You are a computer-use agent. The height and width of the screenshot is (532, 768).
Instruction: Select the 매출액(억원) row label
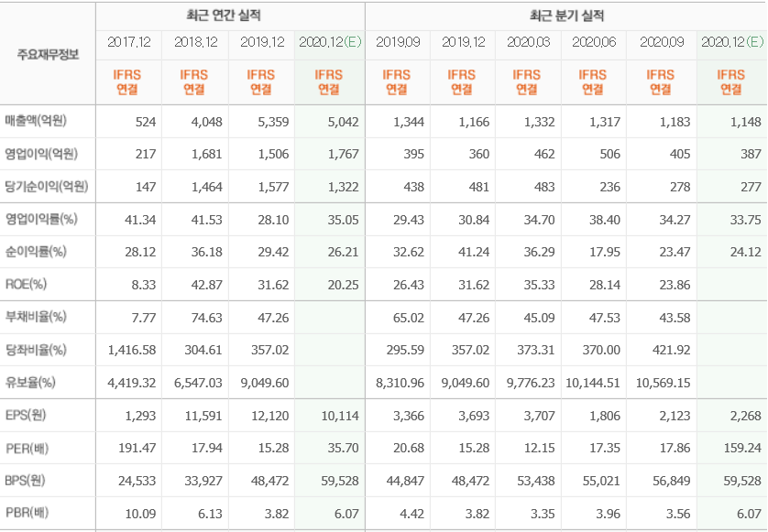36,120
